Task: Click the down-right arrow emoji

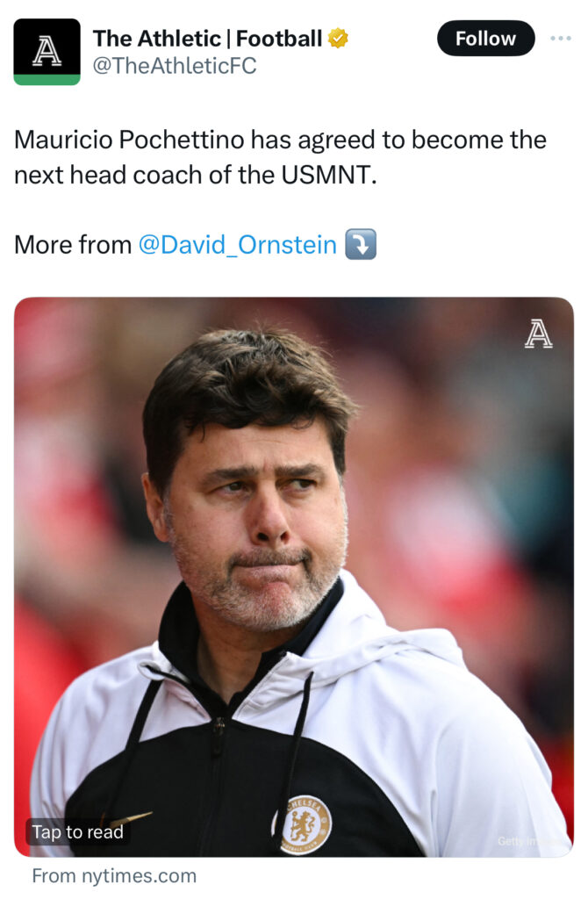Action: coord(361,244)
